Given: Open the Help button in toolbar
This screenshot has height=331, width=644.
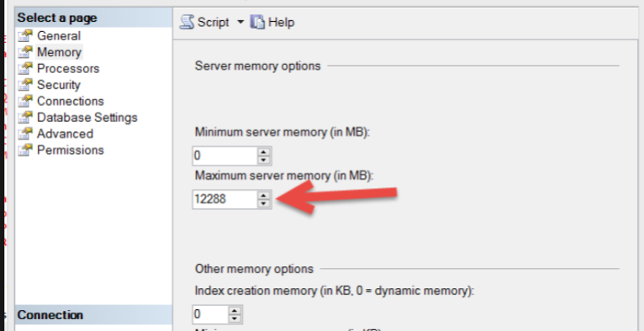Looking at the screenshot, I should pos(272,22).
